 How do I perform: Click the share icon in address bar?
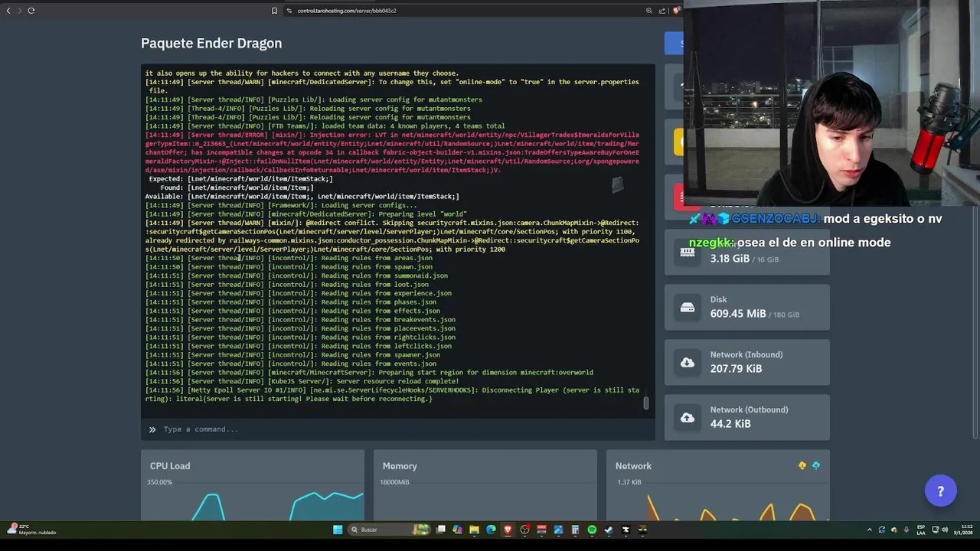663,11
